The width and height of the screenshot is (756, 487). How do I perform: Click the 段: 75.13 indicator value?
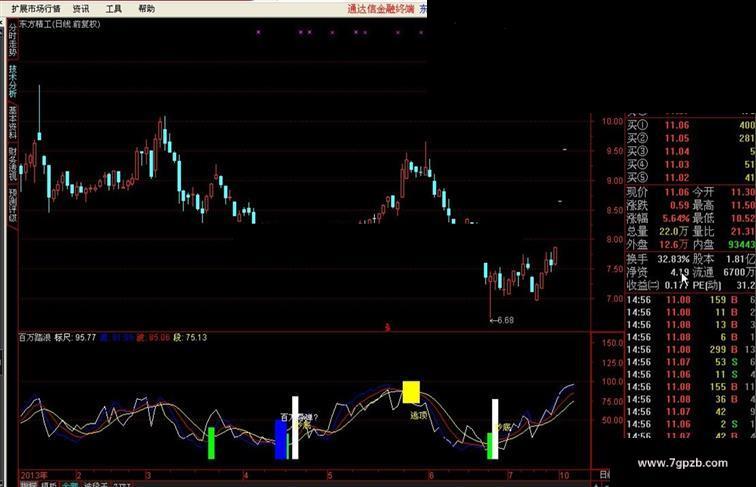190,338
